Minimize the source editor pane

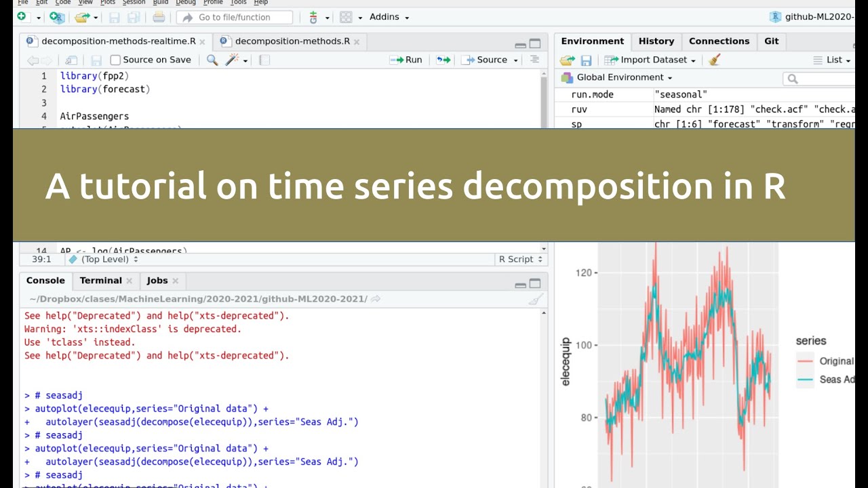[520, 45]
